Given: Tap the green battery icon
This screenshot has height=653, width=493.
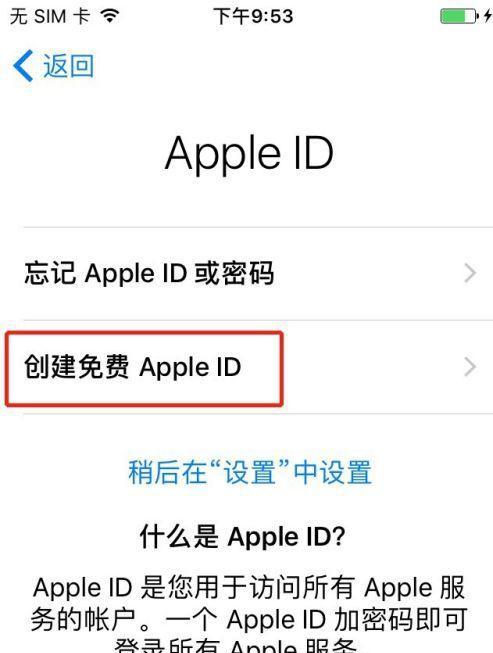Looking at the screenshot, I should pos(460,16).
